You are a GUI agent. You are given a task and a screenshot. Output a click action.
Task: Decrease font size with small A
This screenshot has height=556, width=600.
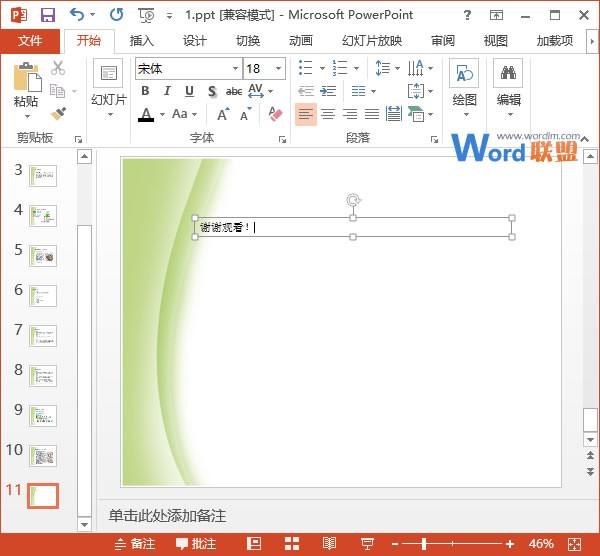click(x=245, y=114)
